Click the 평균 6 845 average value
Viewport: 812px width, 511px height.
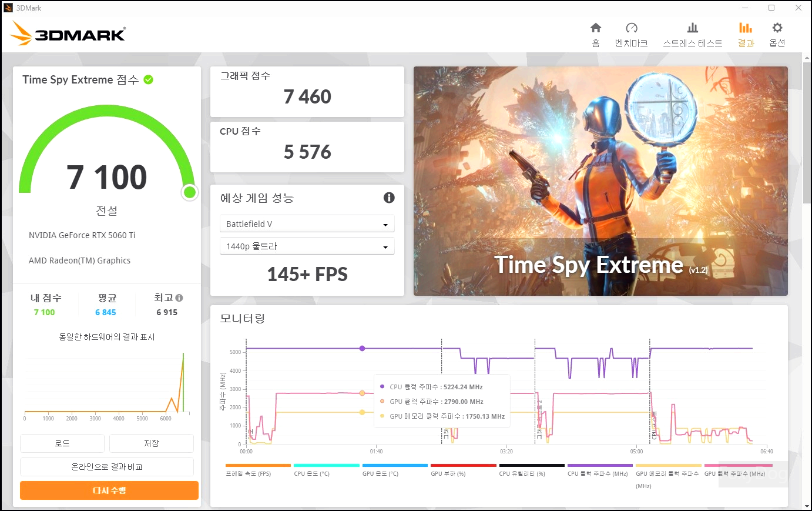[x=106, y=312]
